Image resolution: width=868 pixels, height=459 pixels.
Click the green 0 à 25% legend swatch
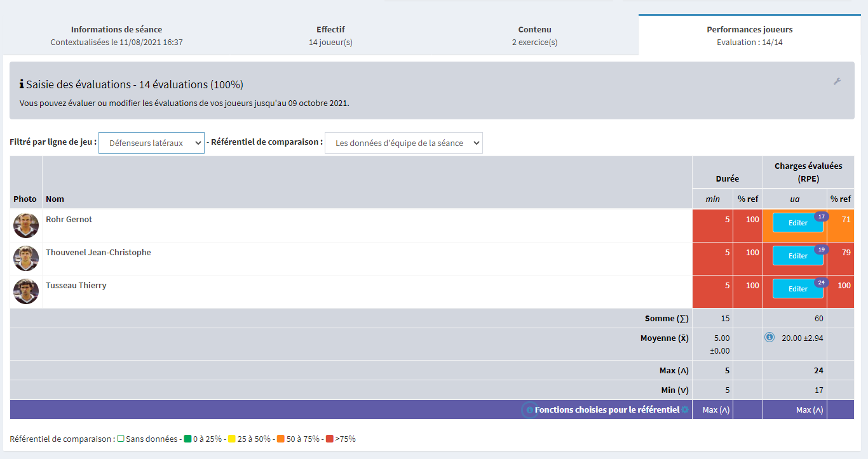[x=187, y=439]
